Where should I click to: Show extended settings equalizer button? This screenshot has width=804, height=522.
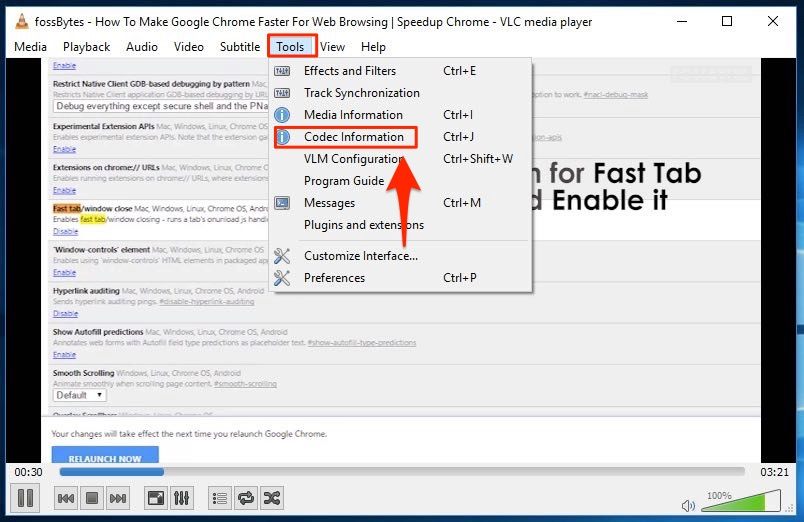tap(182, 497)
